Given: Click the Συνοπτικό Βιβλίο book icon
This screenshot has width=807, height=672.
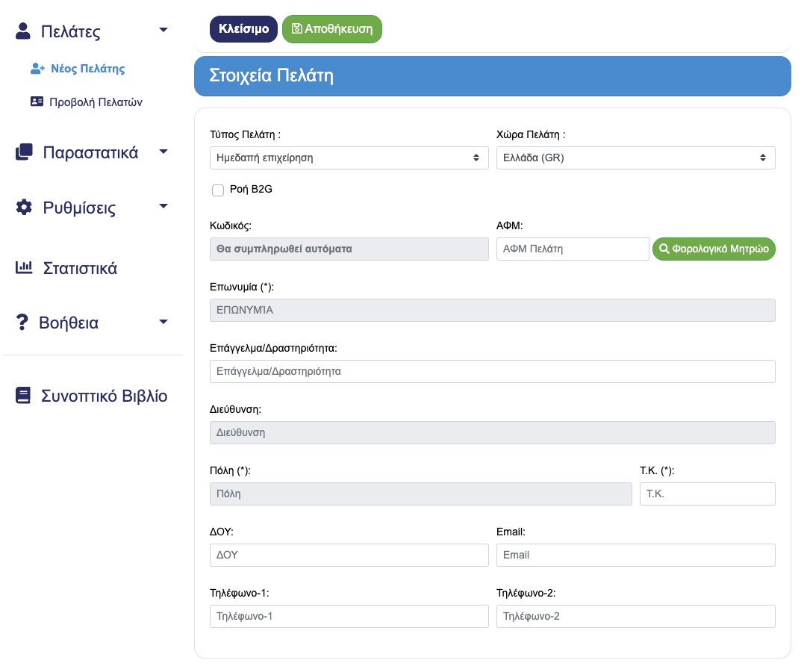Looking at the screenshot, I should pos(24,396).
